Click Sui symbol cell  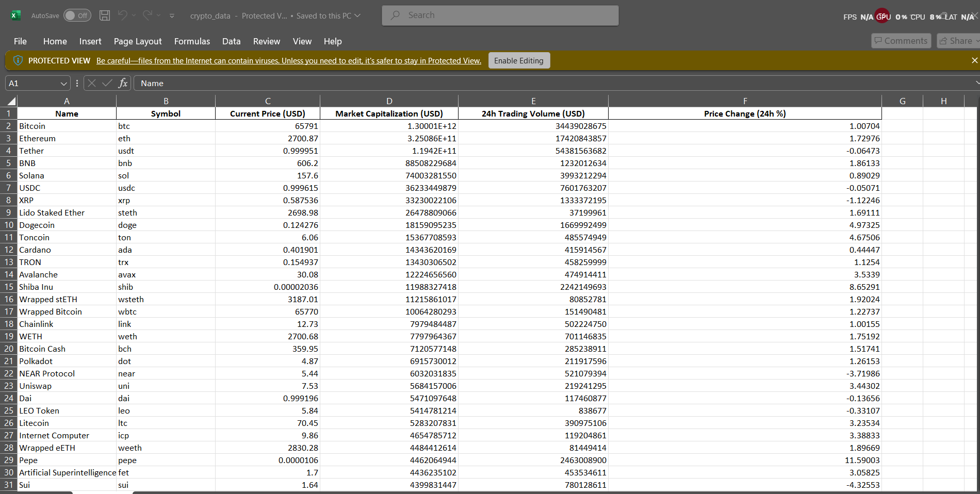166,485
